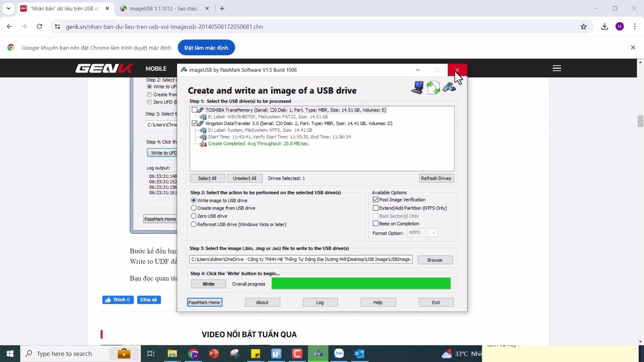
Task: Open File Explorer from the taskbar
Action: coord(172,353)
